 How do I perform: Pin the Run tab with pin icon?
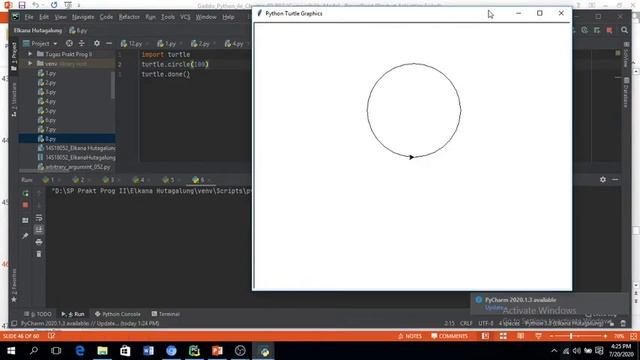coord(25,236)
